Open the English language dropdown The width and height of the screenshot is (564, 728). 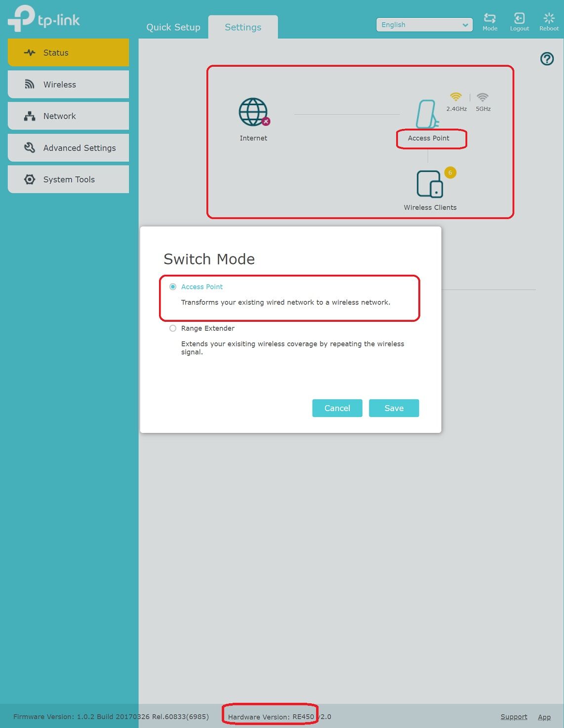click(x=424, y=25)
